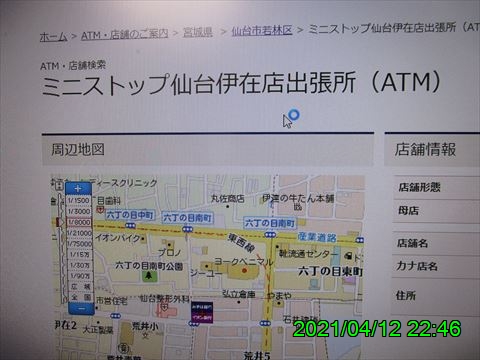This screenshot has width=480, height=360.
Task: Select map scale 1/21000
Action: [79, 233]
